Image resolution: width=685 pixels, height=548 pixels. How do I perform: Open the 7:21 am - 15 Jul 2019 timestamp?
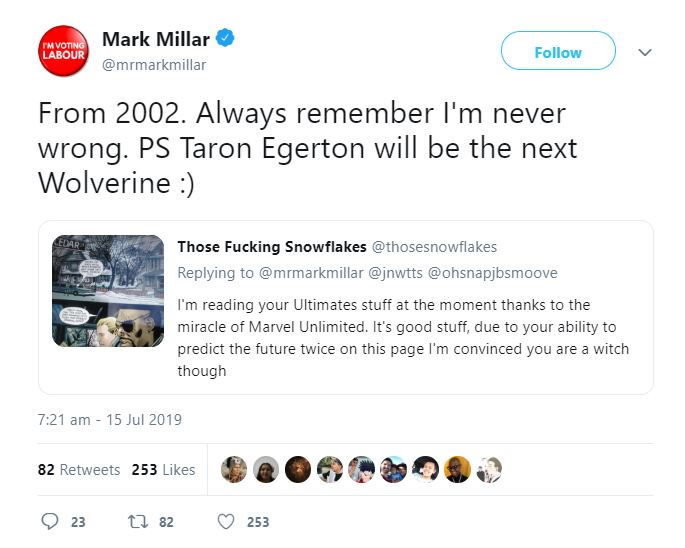coord(110,420)
